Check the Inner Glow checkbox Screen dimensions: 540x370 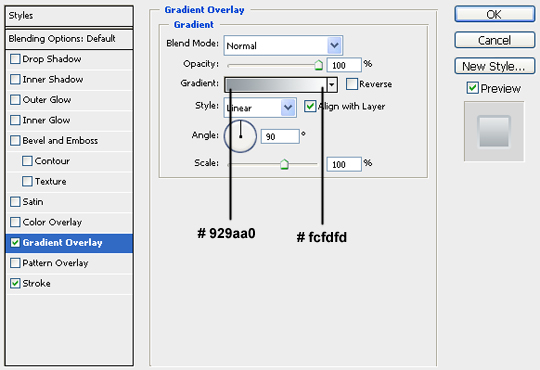click(15, 120)
